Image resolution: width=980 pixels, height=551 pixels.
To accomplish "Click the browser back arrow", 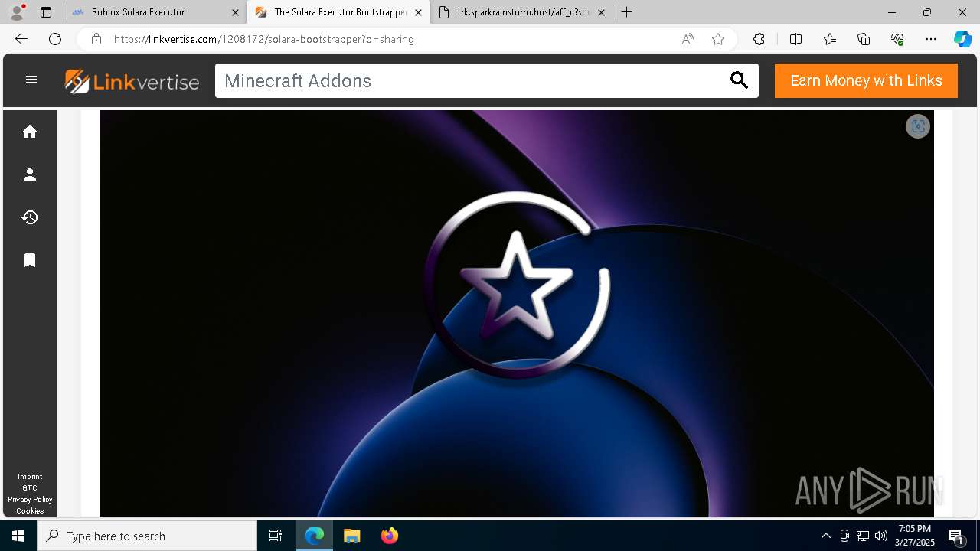I will [x=21, y=39].
